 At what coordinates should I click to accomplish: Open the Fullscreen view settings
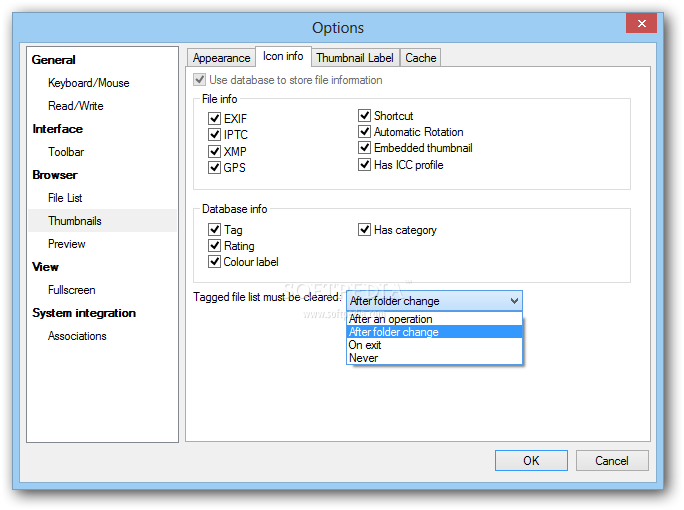[x=72, y=290]
